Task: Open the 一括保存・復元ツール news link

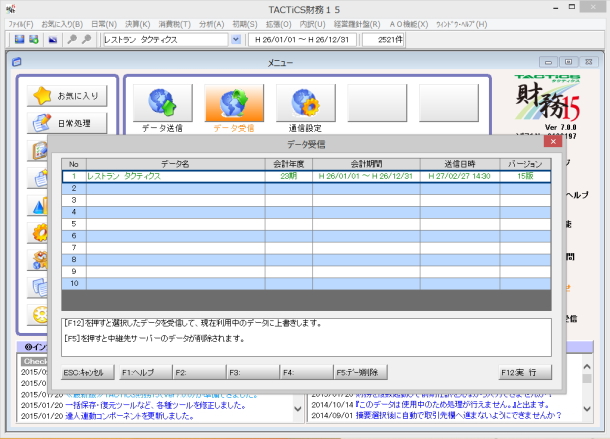Action: point(156,405)
